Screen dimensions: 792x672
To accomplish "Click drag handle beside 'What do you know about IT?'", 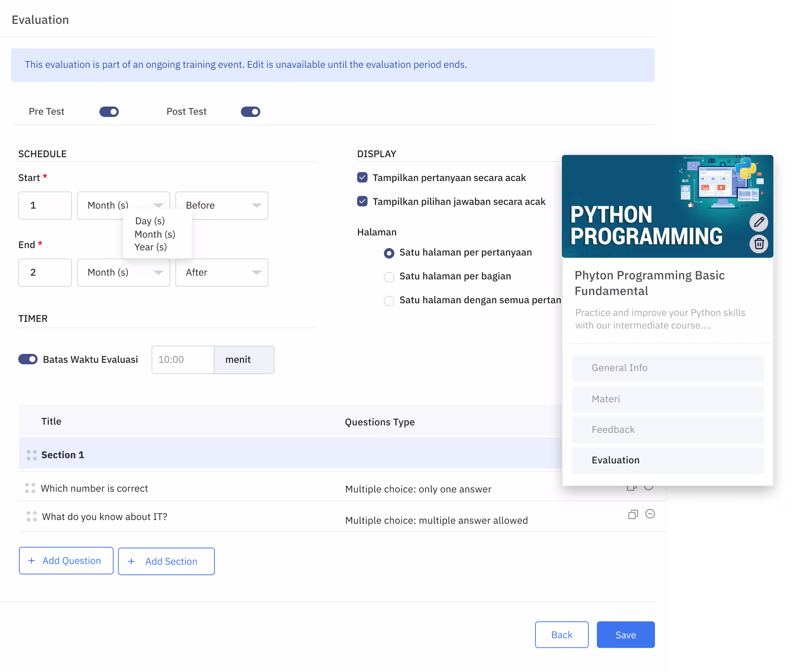I will click(x=32, y=516).
